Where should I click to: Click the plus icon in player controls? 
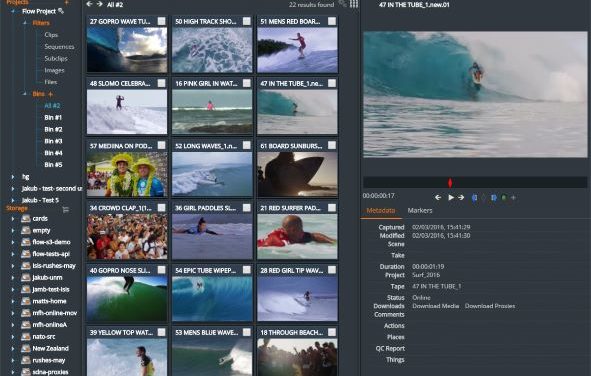[x=513, y=197]
